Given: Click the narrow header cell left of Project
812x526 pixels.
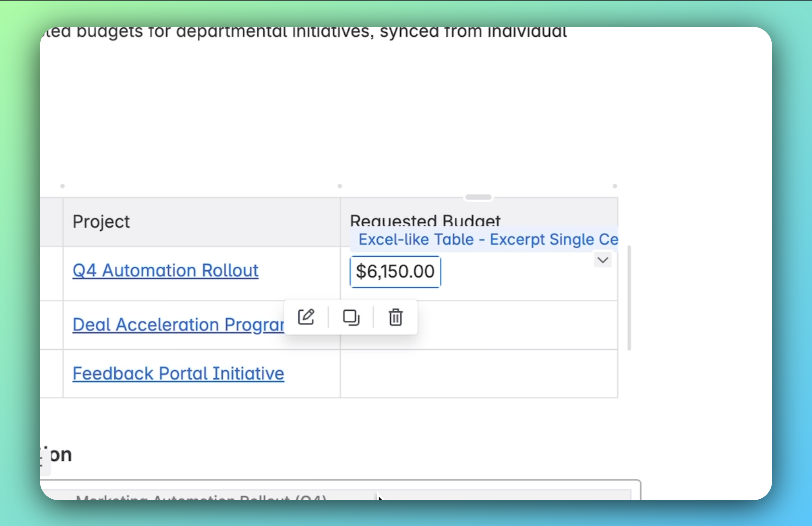Looking at the screenshot, I should click(x=51, y=222).
